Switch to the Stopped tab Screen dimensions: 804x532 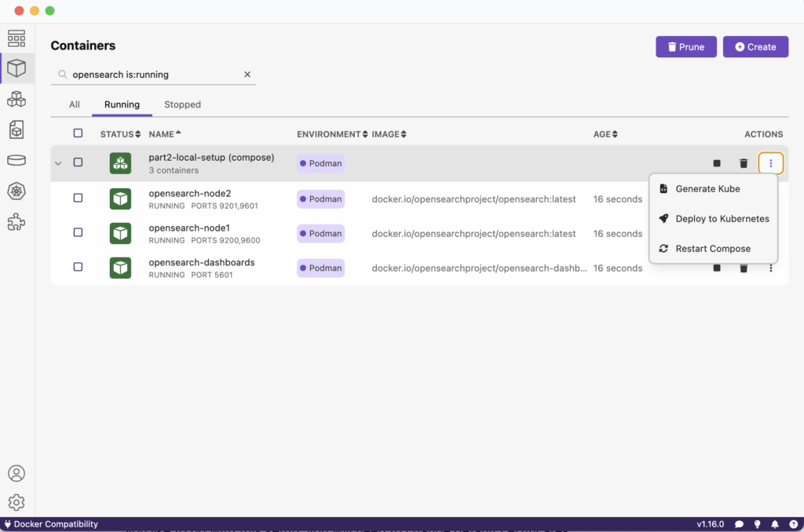182,104
